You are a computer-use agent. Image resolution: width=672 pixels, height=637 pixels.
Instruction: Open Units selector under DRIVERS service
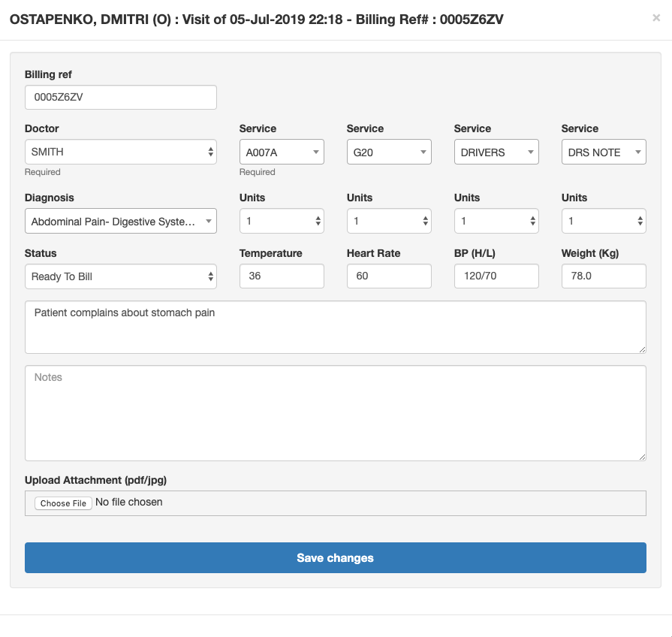click(496, 221)
